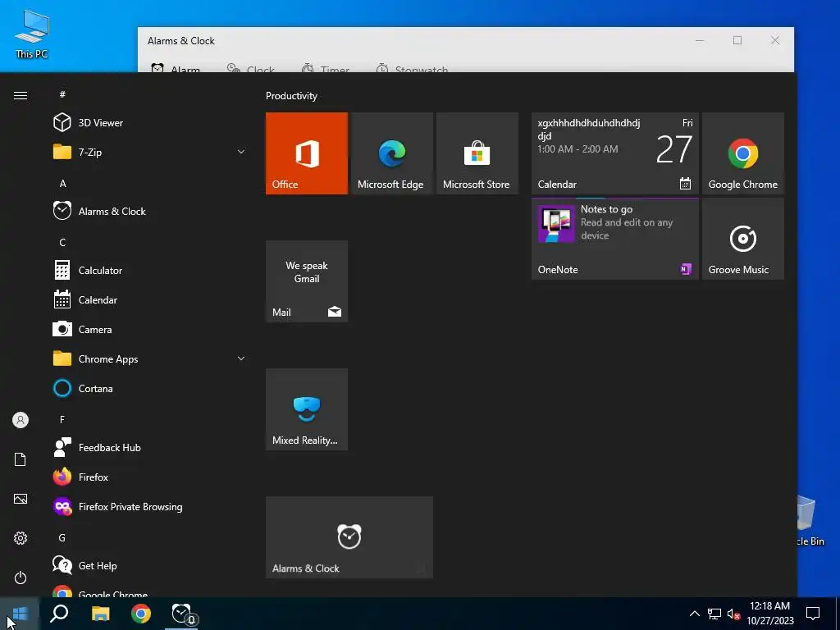This screenshot has height=630, width=840.
Task: Open the Mail tile
Action: click(x=307, y=281)
